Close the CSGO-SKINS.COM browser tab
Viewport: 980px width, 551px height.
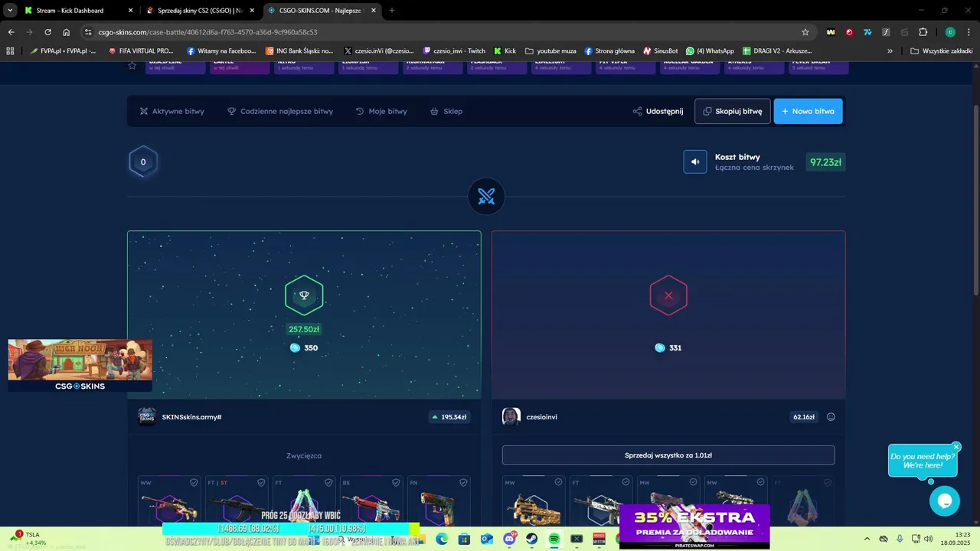pyautogui.click(x=374, y=11)
